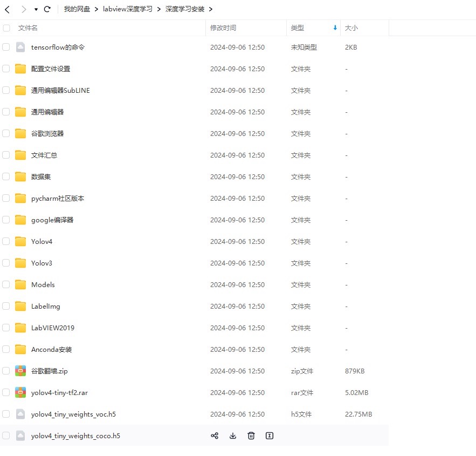This screenshot has width=476, height=456.
Task: Open 文件汇总 folder icon
Action: coord(20,155)
